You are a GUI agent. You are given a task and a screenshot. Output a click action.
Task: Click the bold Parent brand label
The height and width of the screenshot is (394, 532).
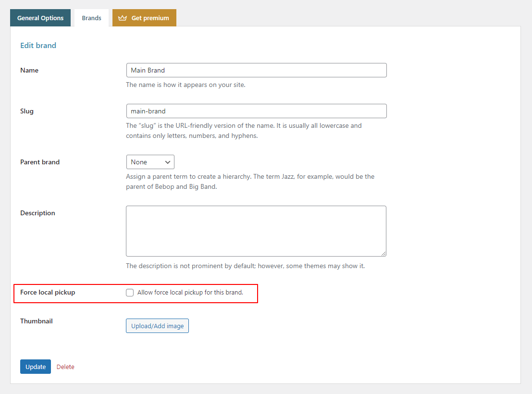coord(40,162)
